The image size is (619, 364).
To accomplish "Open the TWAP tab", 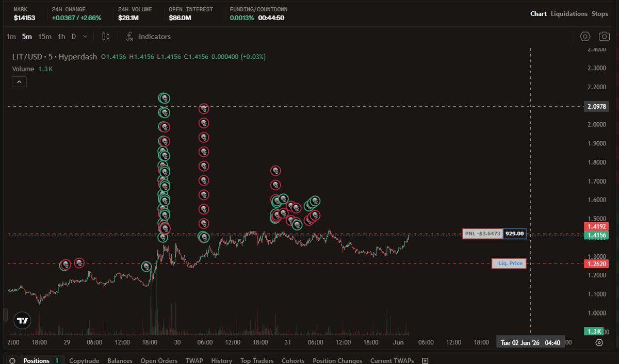I will 194,361.
